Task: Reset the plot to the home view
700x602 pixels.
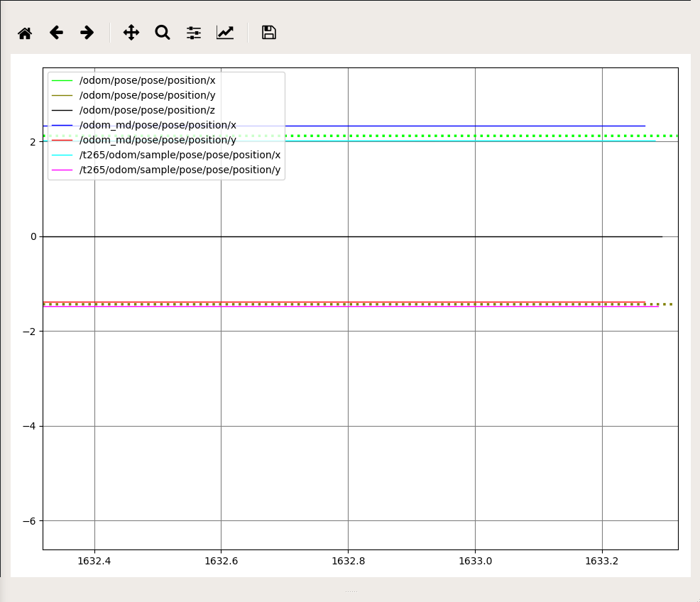Action: click(x=25, y=33)
